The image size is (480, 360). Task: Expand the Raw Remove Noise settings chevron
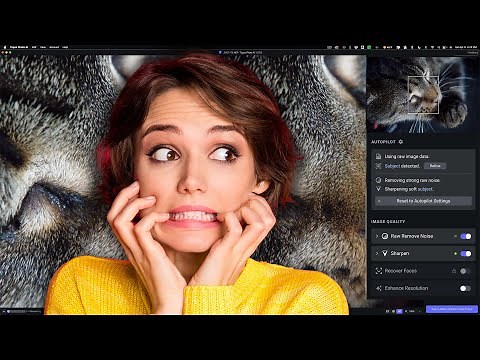tap(377, 236)
